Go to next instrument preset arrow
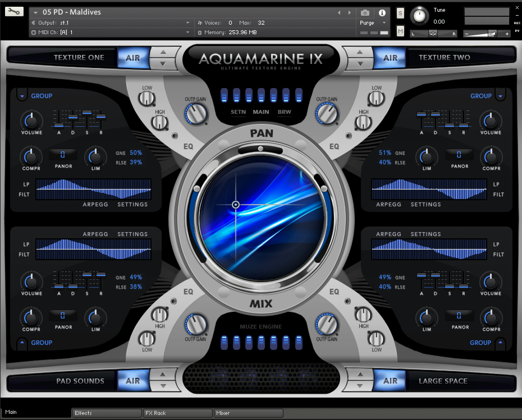The width and height of the screenshot is (522, 420). click(349, 13)
